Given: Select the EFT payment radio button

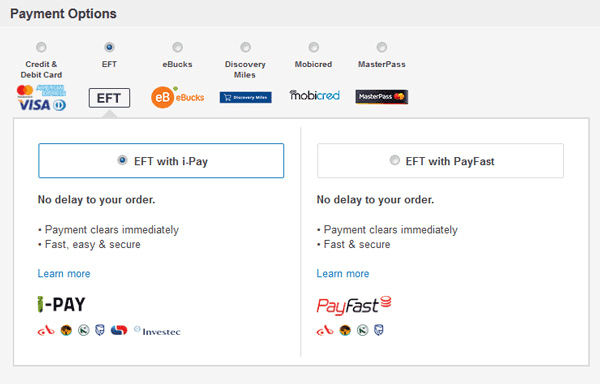Looking at the screenshot, I should [109, 47].
